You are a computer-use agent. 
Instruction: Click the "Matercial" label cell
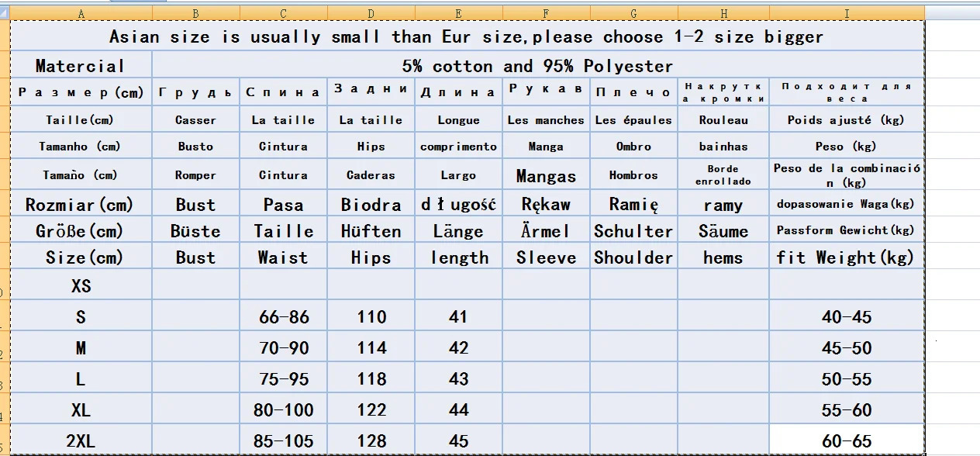tap(81, 66)
